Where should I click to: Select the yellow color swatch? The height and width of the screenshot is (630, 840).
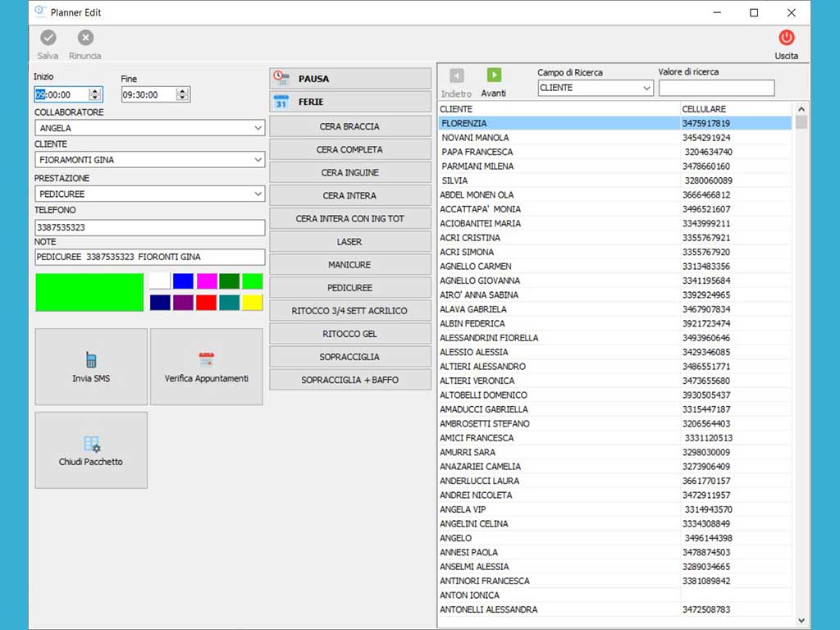click(x=253, y=303)
